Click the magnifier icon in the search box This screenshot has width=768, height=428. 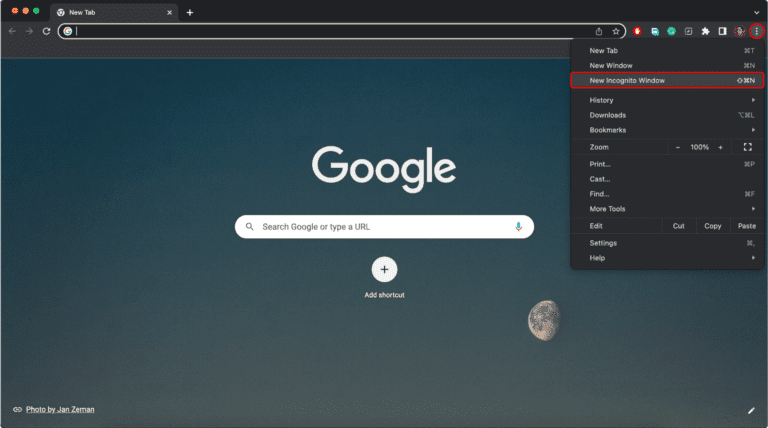coord(249,227)
